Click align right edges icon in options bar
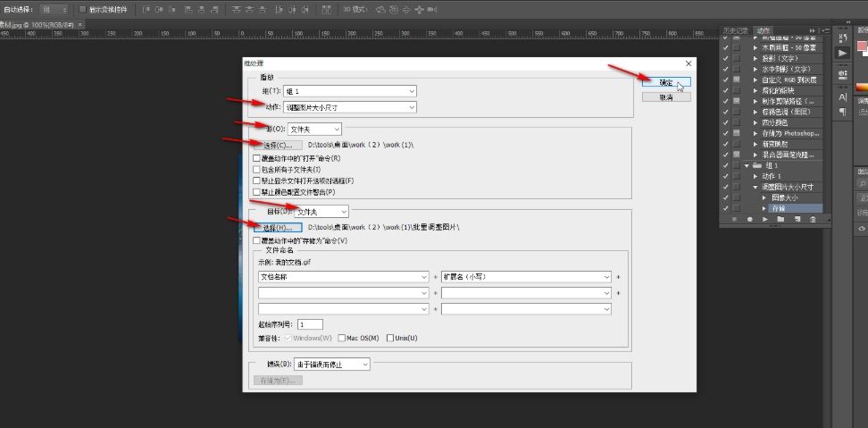Screen dimensions: 868x428 tap(214, 10)
